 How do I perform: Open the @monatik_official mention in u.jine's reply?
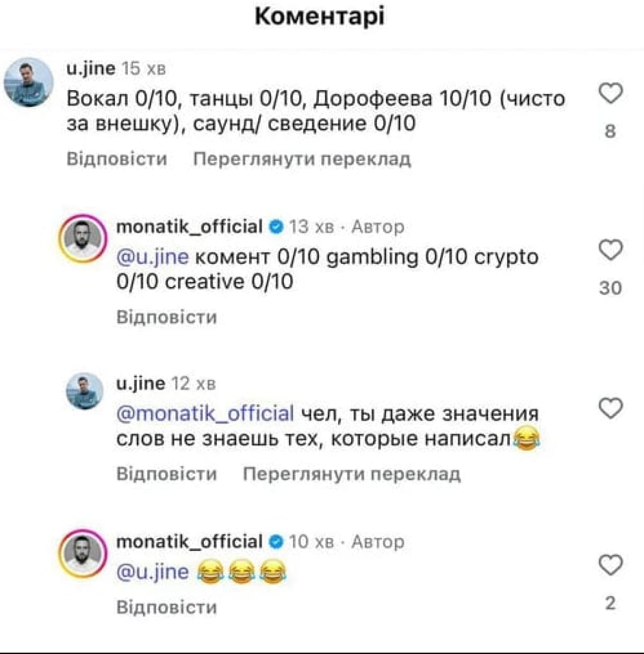pos(205,414)
